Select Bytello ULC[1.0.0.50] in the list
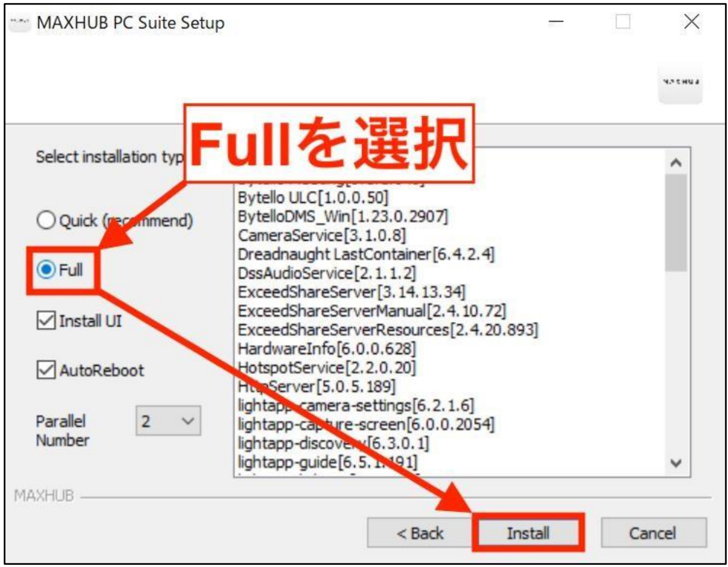This screenshot has height=567, width=728. 313,198
